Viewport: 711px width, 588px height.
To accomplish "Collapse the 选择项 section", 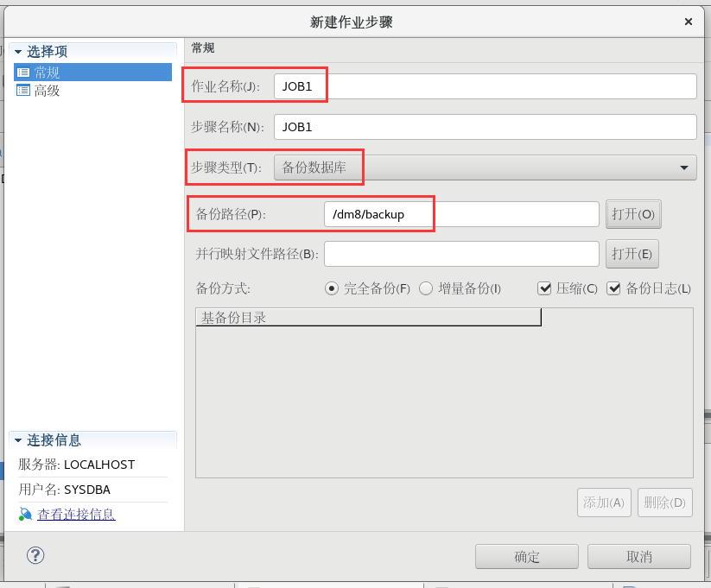I will point(18,52).
